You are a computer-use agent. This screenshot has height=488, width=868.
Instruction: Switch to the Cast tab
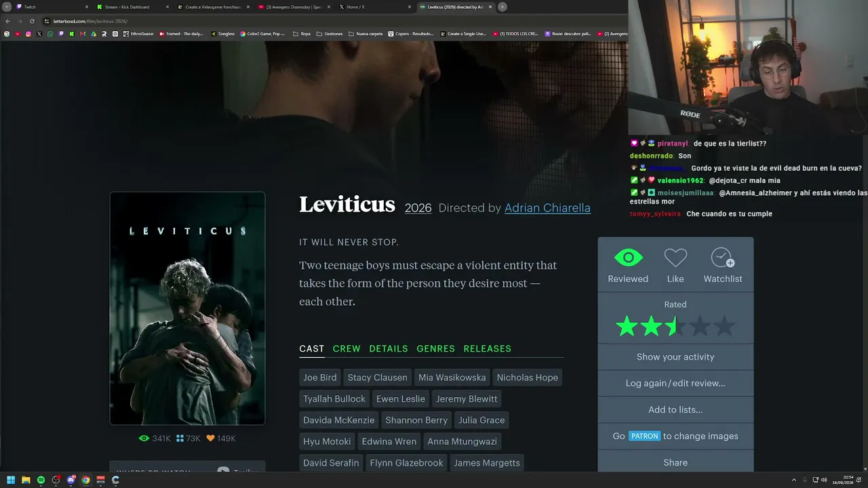[312, 348]
